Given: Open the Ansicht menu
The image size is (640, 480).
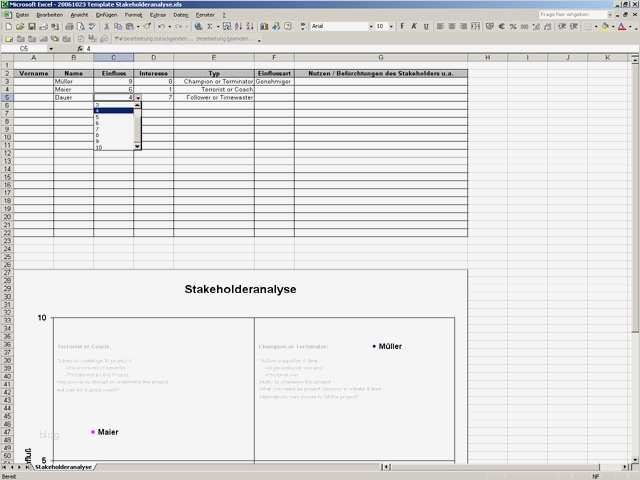Looking at the screenshot, I should point(79,15).
